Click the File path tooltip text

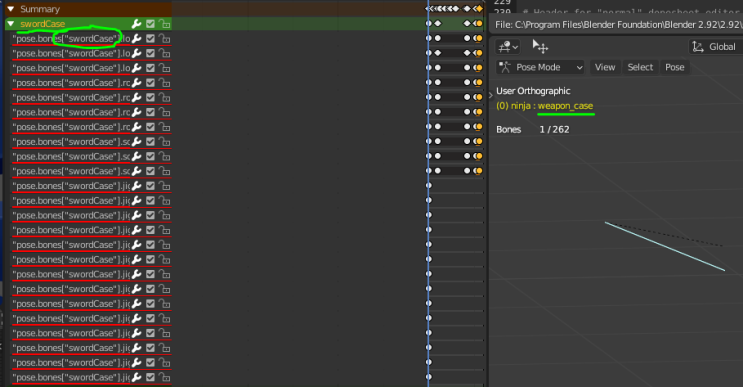pos(618,25)
